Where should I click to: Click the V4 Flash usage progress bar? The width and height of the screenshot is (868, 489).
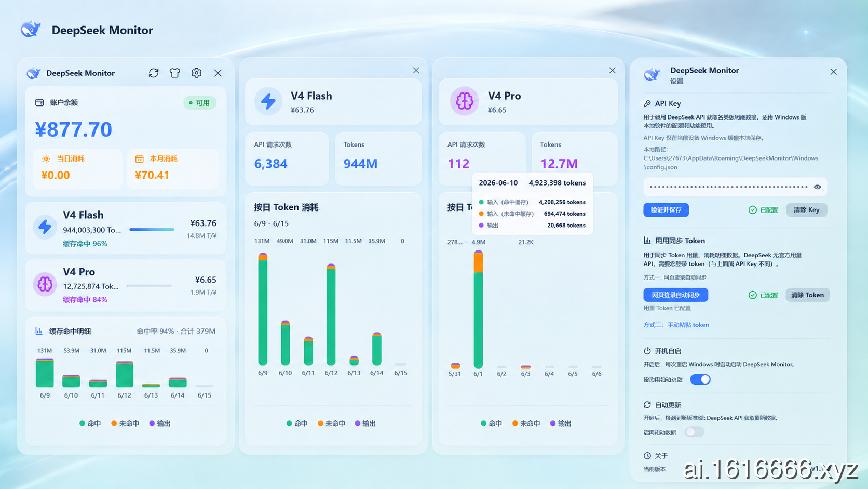(152, 229)
